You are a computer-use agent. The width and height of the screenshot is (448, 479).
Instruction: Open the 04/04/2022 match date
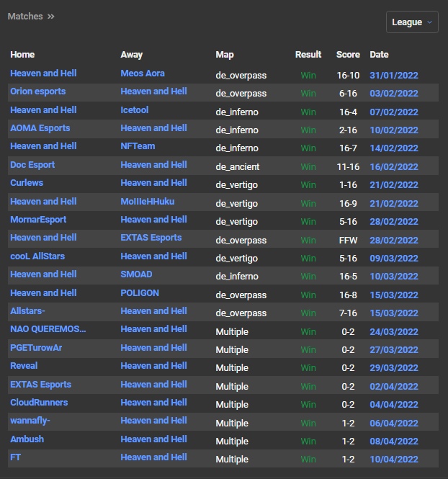394,404
